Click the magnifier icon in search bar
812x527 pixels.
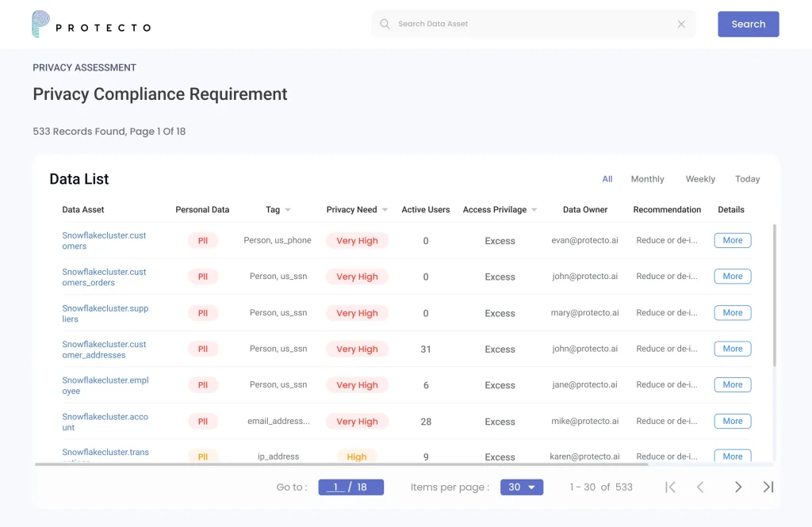(x=385, y=24)
